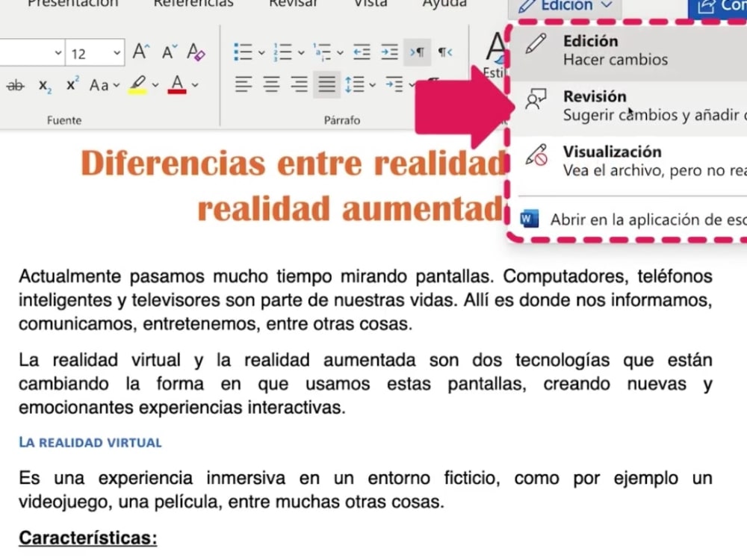Apply numbered list formatting
This screenshot has height=560, width=747.
[x=282, y=52]
